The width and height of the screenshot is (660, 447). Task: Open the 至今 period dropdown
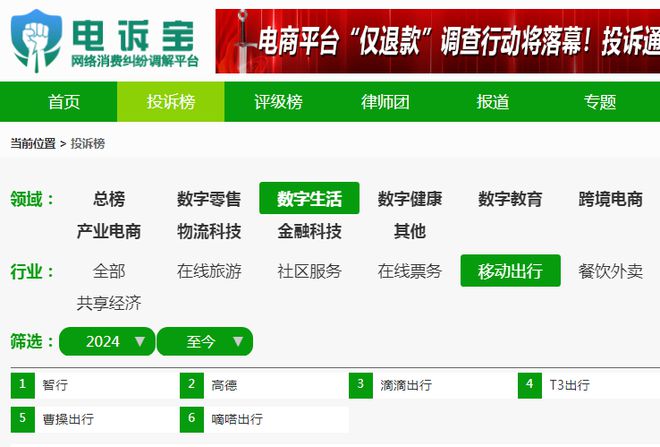tap(205, 341)
